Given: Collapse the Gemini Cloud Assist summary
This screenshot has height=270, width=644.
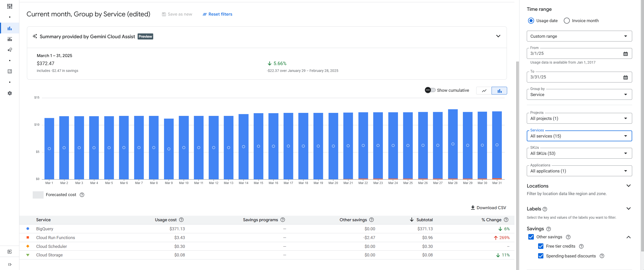Looking at the screenshot, I should 498,36.
